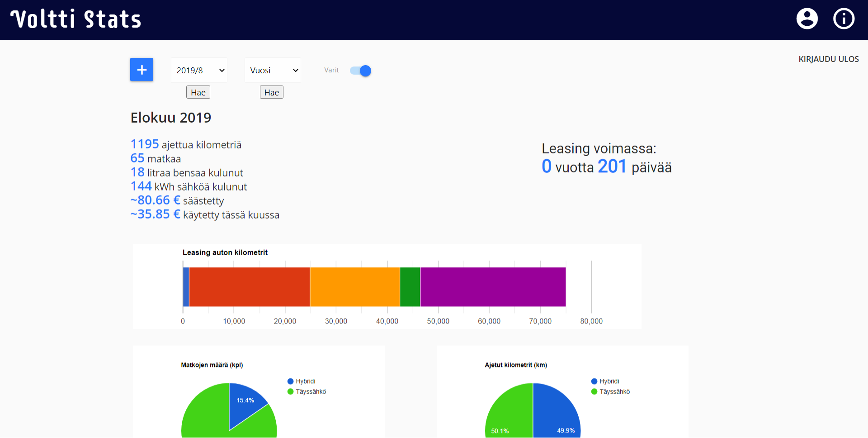Image resolution: width=868 pixels, height=438 pixels.
Task: Click the 1195 ajettua kilometriä stat
Action: (x=186, y=144)
